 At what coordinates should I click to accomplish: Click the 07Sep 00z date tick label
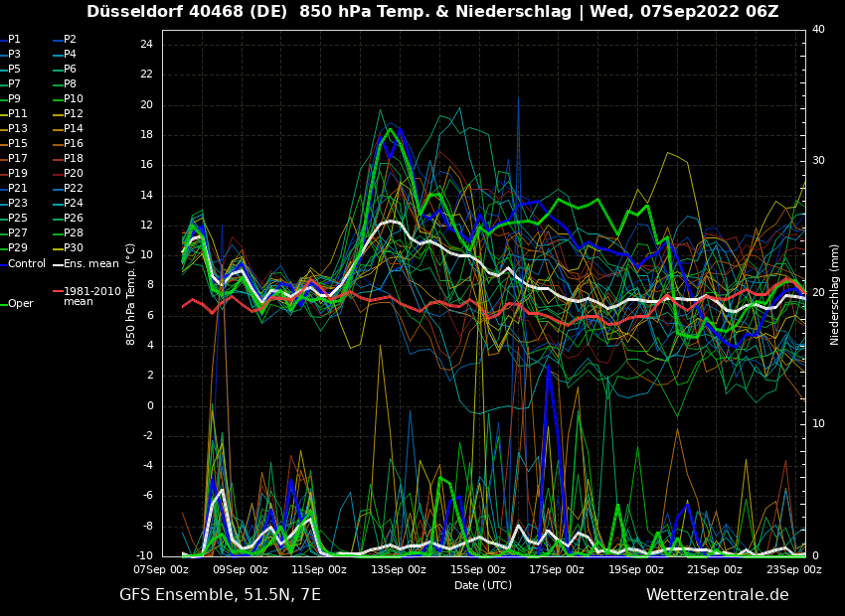[162, 570]
